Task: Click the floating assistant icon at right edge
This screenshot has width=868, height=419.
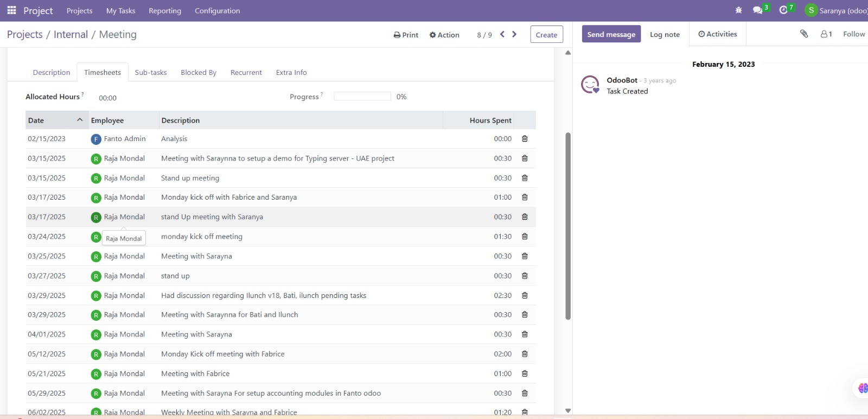Action: pos(863,388)
